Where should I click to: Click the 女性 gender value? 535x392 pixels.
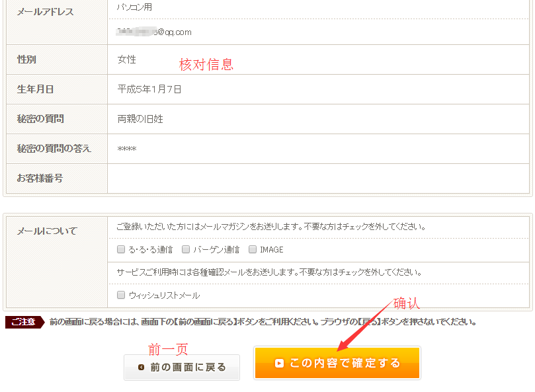point(127,59)
